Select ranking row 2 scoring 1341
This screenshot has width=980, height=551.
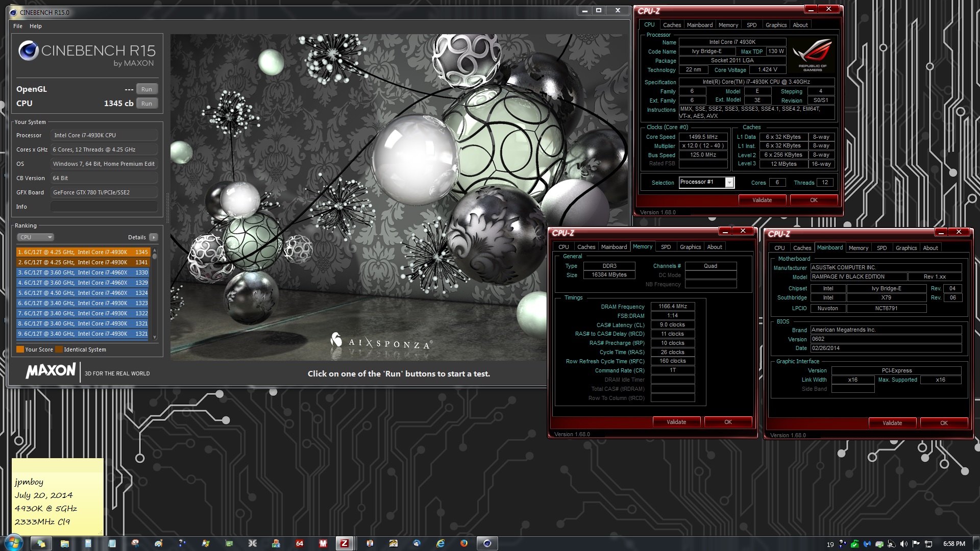(x=83, y=262)
